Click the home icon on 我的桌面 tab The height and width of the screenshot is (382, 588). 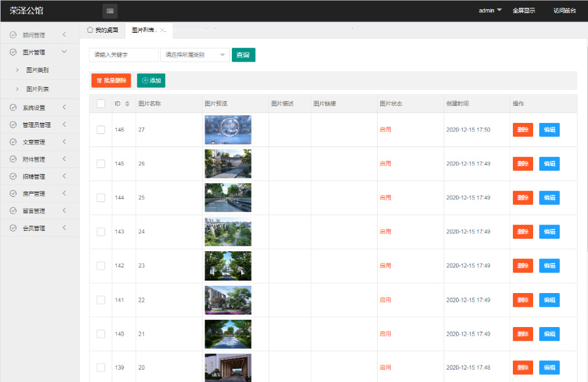coord(90,30)
